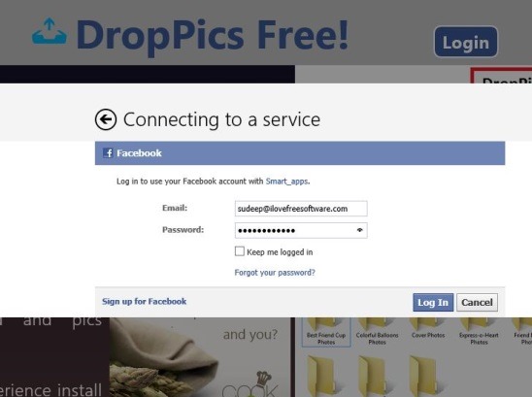
Task: Open the Smart_apps link
Action: [x=286, y=182]
